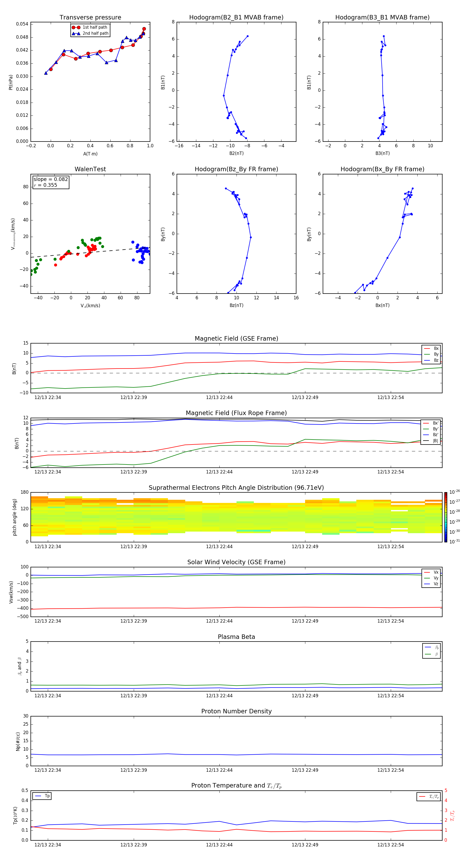The height and width of the screenshot is (868, 473).
Task: Click the Vz entry in velocity legend
Action: [x=431, y=584]
